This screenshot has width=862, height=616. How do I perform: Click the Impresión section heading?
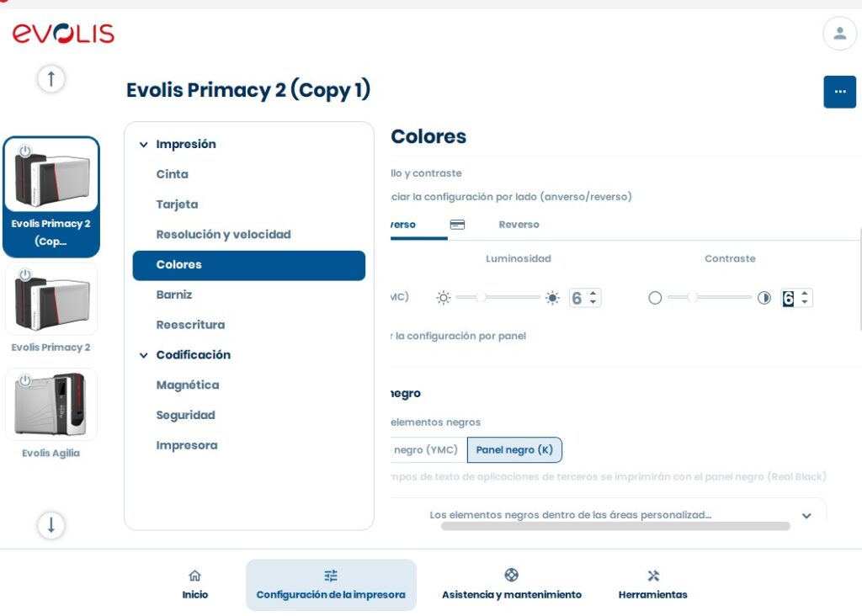click(186, 145)
